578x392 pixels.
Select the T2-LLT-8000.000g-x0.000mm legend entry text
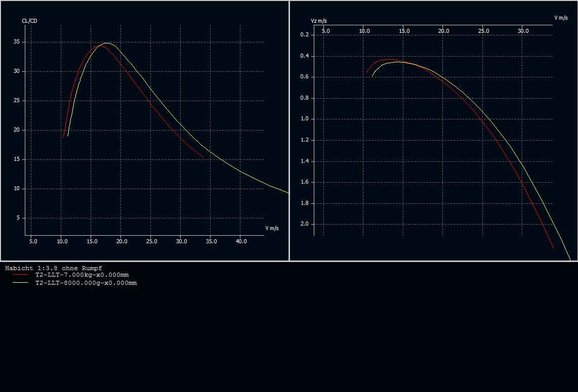(86, 283)
